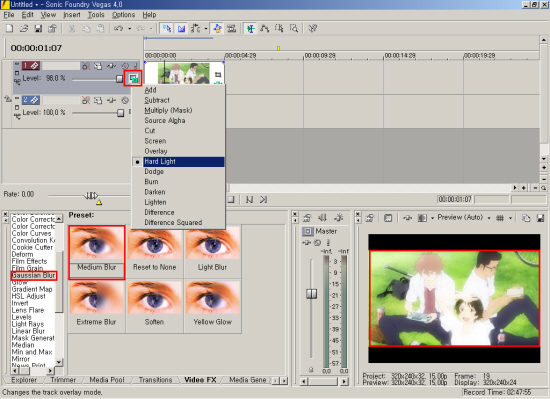Toggle bypass motion blur on track 2
The width and height of the screenshot is (550, 399).
pos(86,101)
